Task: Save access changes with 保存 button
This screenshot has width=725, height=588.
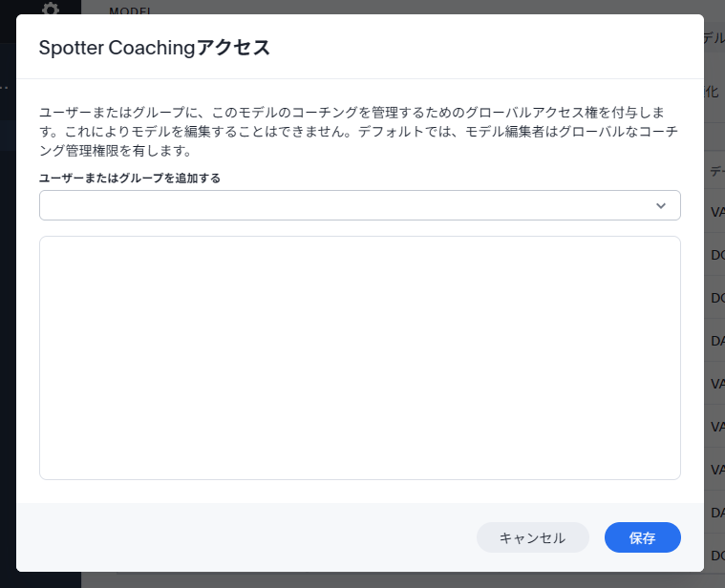Action: tap(642, 537)
